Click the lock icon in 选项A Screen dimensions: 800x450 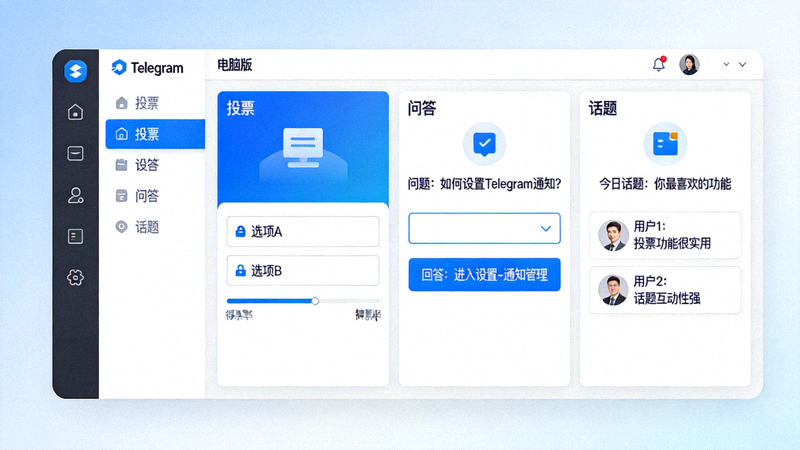coord(240,231)
